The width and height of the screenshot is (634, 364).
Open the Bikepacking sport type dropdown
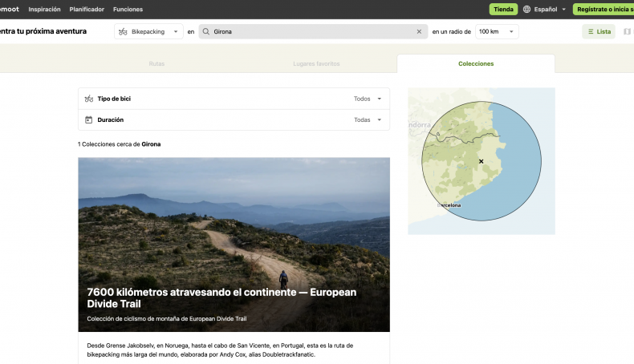tap(148, 31)
